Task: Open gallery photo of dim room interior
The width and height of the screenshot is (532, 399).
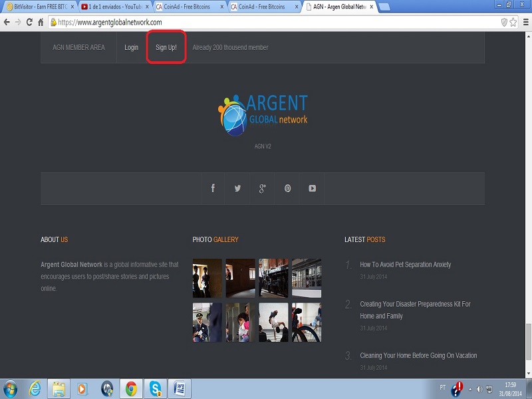Action: pos(241,278)
